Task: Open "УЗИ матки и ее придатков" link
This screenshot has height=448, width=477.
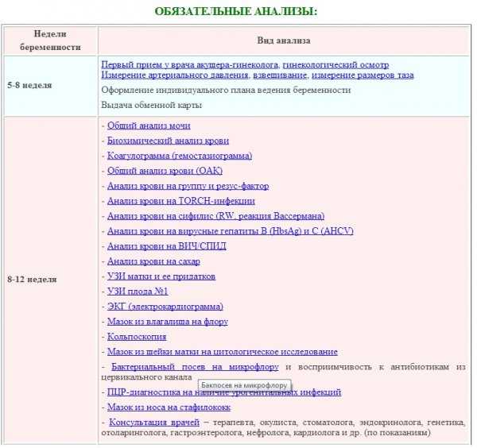Action: pos(161,276)
